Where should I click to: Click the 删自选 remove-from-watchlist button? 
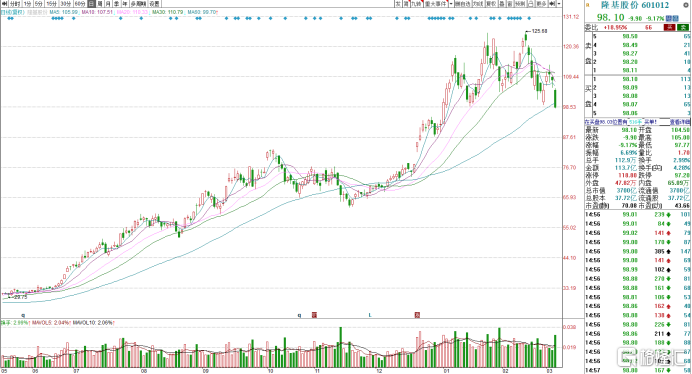tap(463, 4)
